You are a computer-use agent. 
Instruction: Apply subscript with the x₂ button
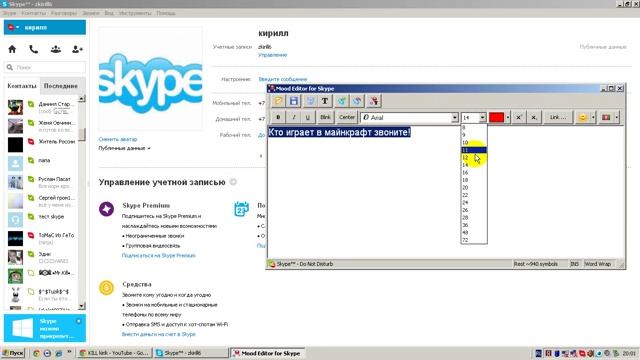pos(534,118)
